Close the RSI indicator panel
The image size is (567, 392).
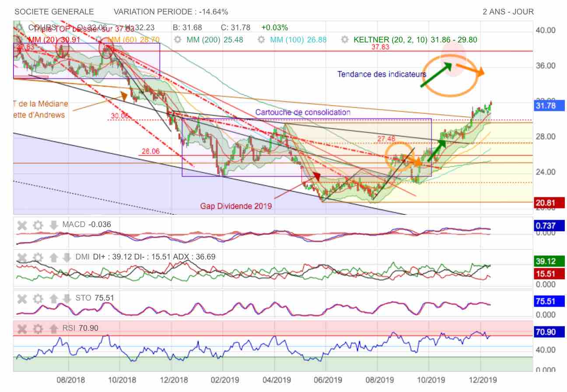(x=22, y=329)
